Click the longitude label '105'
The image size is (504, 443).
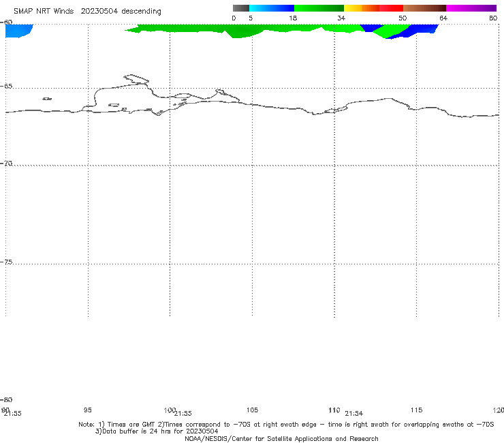pyautogui.click(x=252, y=410)
